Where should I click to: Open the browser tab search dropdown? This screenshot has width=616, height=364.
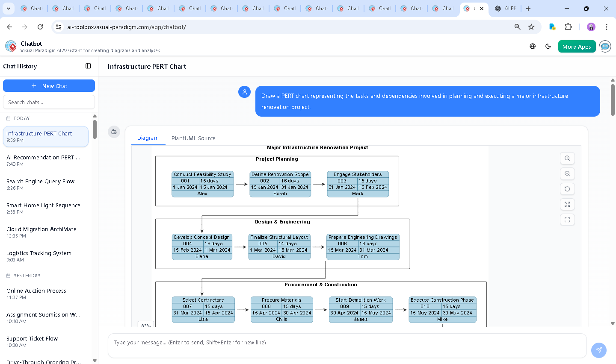tap(9, 9)
